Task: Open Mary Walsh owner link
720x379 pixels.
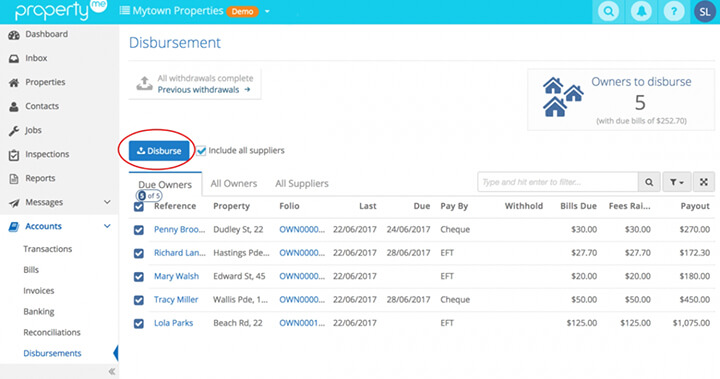Action: coord(176,276)
